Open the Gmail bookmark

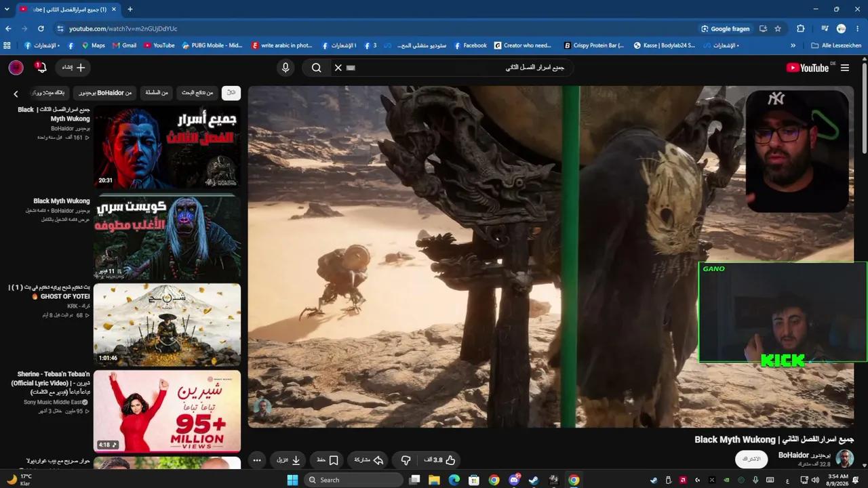(x=124, y=45)
